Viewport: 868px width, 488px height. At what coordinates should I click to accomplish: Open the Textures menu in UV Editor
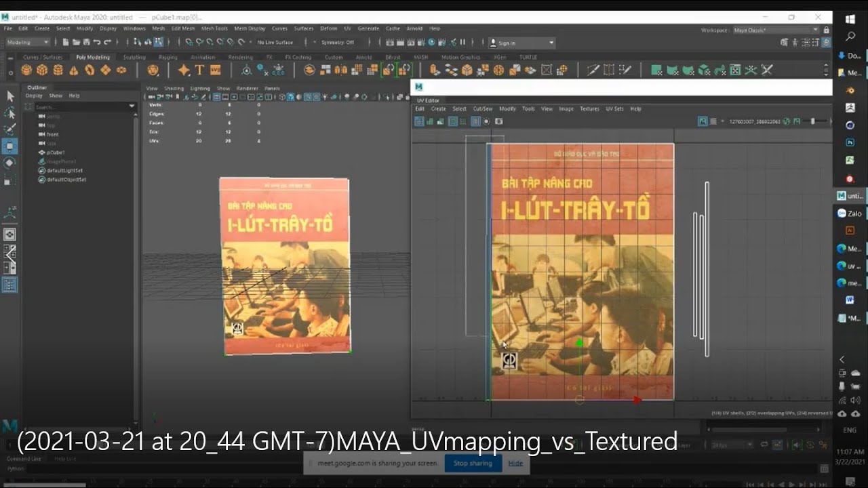[x=589, y=109]
